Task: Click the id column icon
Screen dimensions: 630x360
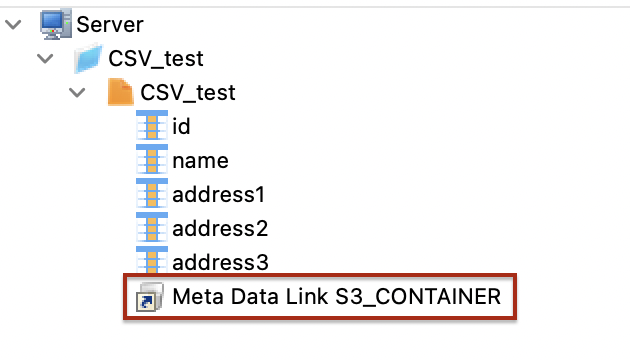Action: click(x=152, y=126)
